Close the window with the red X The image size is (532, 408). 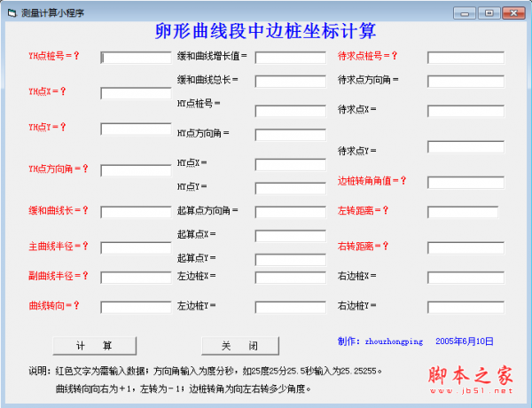click(513, 13)
